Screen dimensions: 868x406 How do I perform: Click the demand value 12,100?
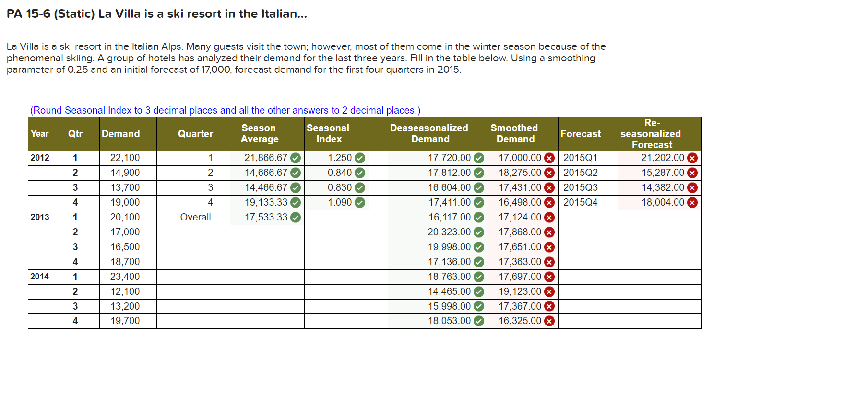(x=125, y=291)
